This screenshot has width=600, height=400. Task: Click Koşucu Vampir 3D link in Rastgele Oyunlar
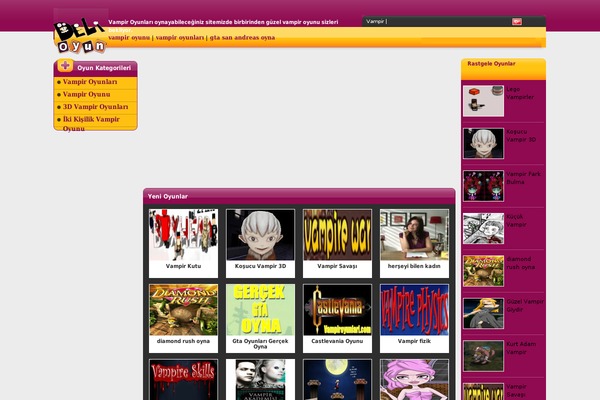coord(521,136)
